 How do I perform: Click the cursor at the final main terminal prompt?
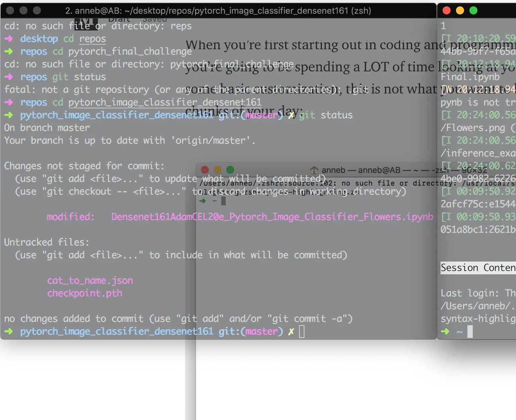tap(302, 332)
